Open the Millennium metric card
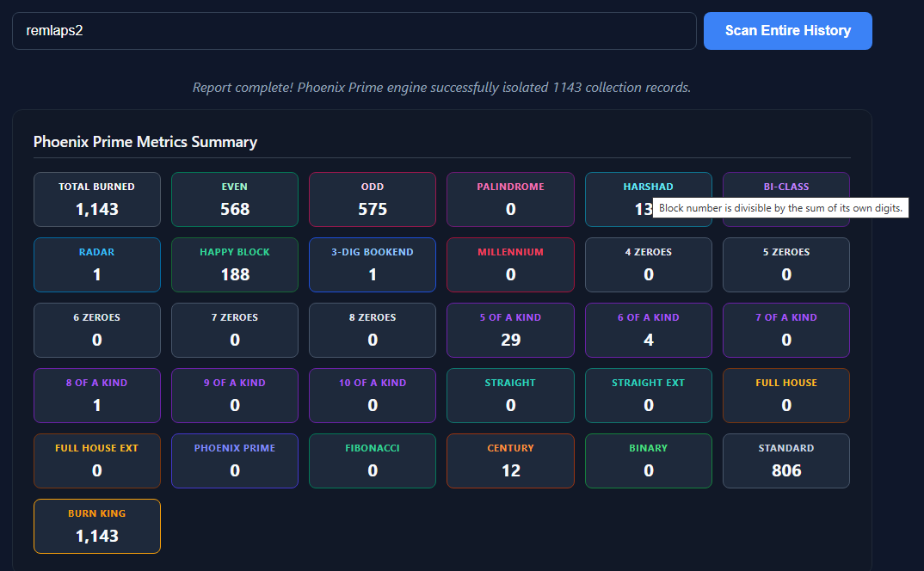This screenshot has width=924, height=571. tap(510, 265)
